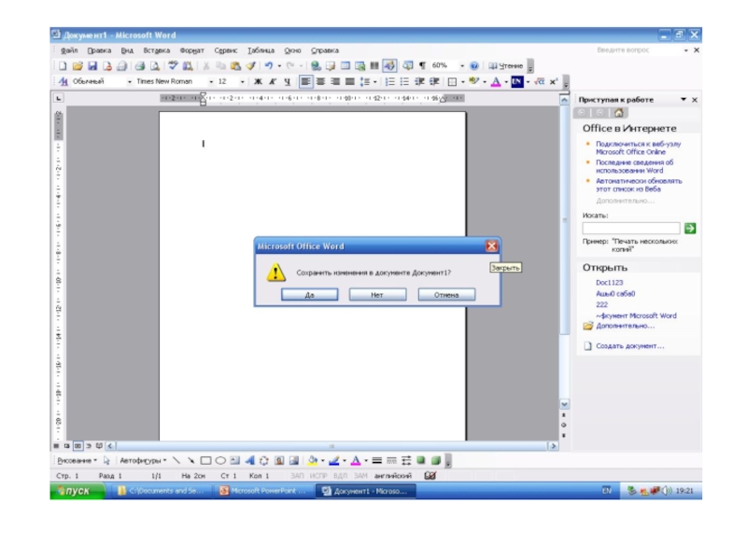Image resolution: width=747 pixels, height=560 pixels.
Task: Click the Line Color brush on drawing toolbar
Action: 334,460
